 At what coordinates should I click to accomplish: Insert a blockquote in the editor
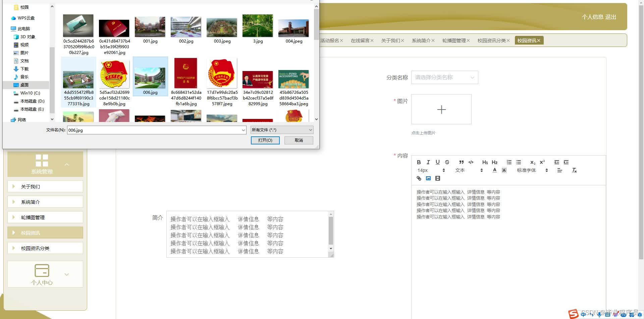tap(462, 162)
